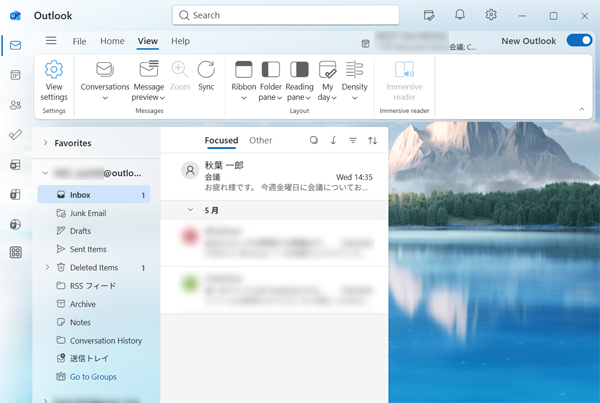Open the sort order arrows icon

click(x=372, y=140)
